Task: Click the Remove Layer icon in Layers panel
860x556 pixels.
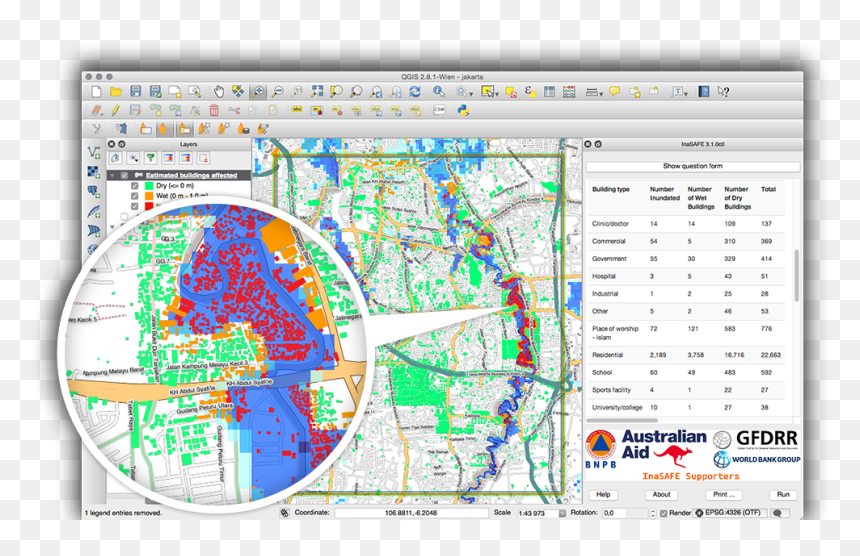Action: coord(203,158)
